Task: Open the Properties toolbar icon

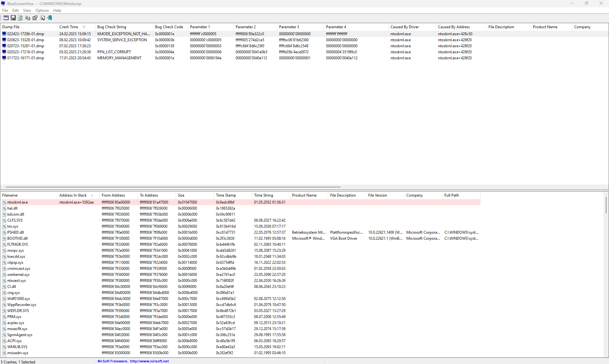Action: tap(35, 18)
